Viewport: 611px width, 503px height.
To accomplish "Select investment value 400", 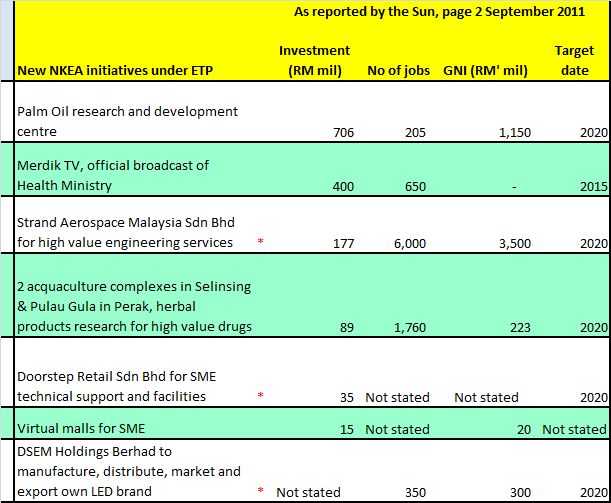I will [343, 186].
